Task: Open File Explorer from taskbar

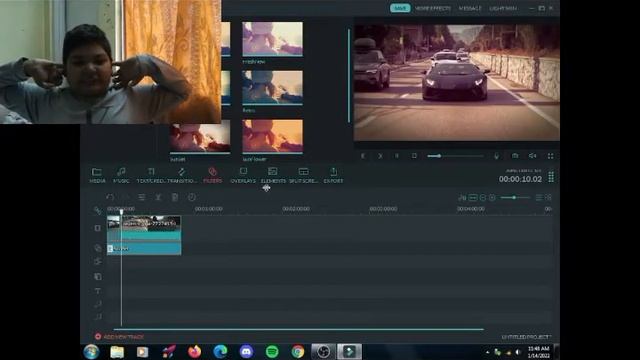Action: [117, 352]
